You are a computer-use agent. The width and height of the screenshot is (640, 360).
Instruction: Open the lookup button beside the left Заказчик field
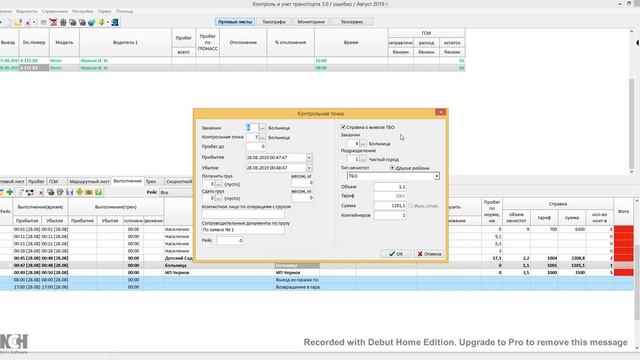[262, 128]
